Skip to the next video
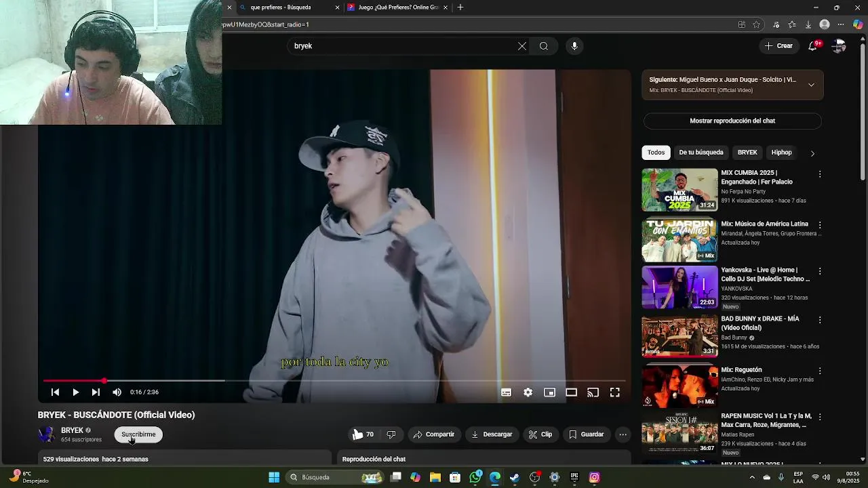This screenshot has height=488, width=868. [96, 392]
